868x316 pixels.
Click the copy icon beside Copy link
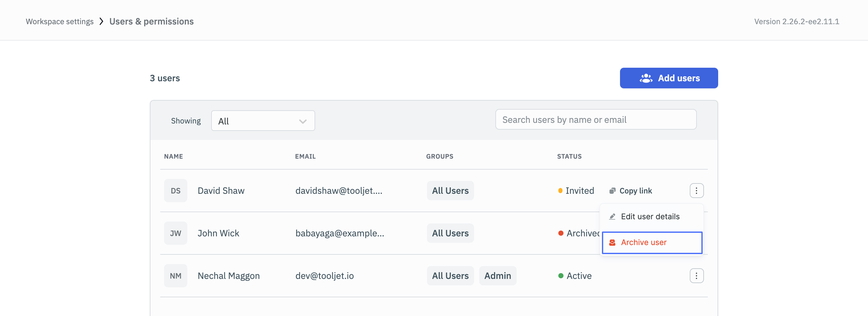pyautogui.click(x=612, y=191)
